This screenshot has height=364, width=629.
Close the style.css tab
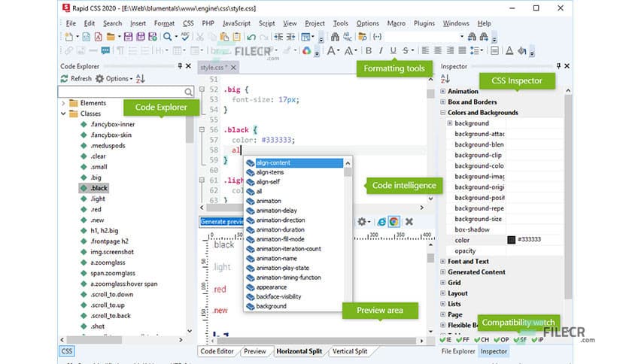(233, 68)
